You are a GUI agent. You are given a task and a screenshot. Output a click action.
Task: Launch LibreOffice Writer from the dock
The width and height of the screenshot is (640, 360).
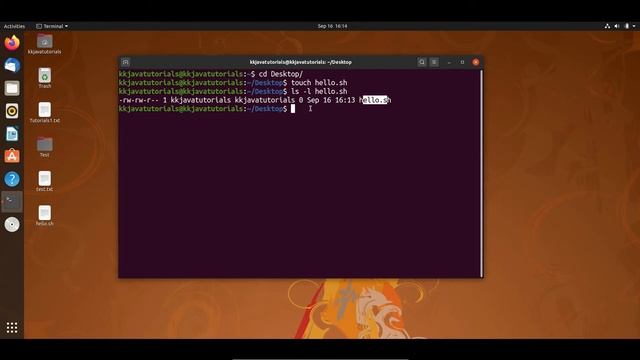(12, 134)
